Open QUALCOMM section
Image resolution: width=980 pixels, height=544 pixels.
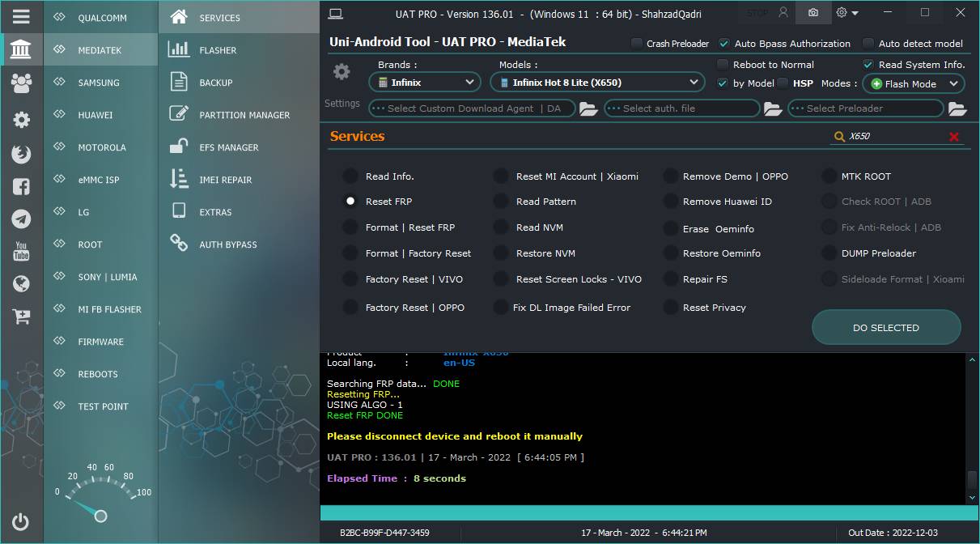click(x=101, y=17)
